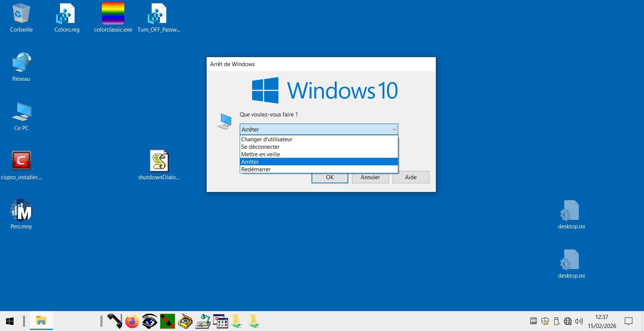Click the Annuler button
This screenshot has width=644, height=331.
[370, 177]
